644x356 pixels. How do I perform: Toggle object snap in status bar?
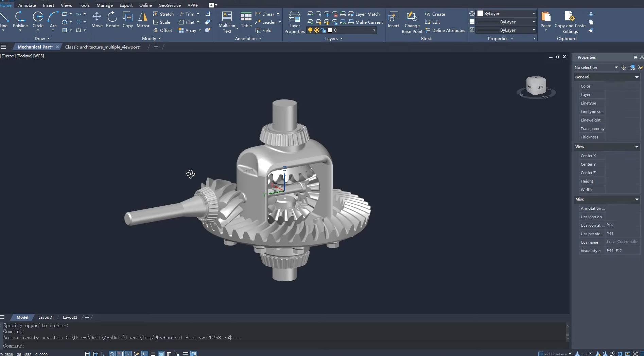click(120, 354)
